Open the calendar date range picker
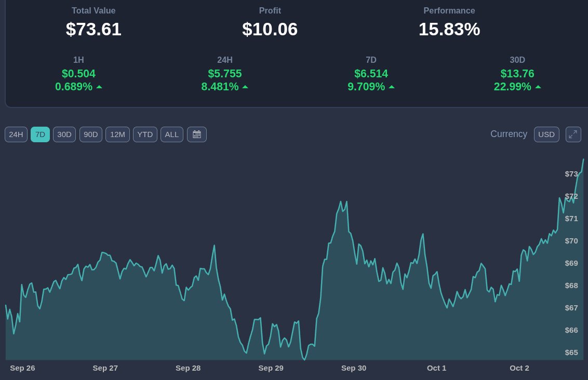This screenshot has height=380, width=588. pyautogui.click(x=197, y=134)
